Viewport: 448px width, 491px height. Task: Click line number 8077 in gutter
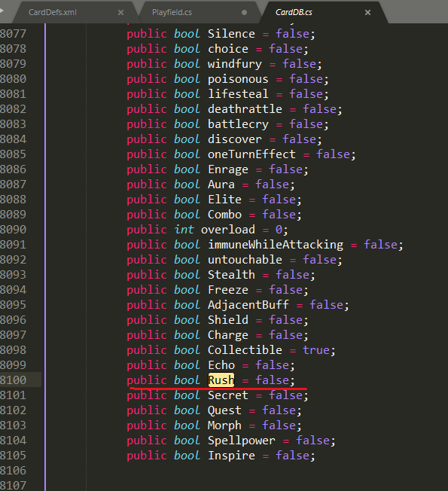pos(13,34)
